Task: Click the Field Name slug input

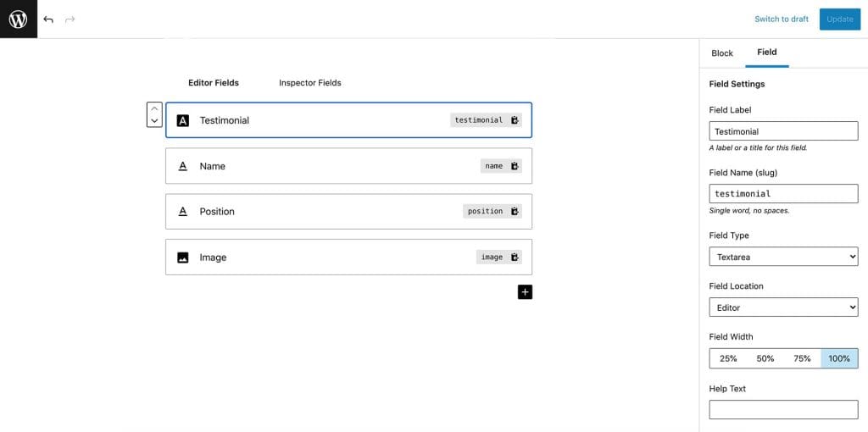Action: pyautogui.click(x=783, y=194)
